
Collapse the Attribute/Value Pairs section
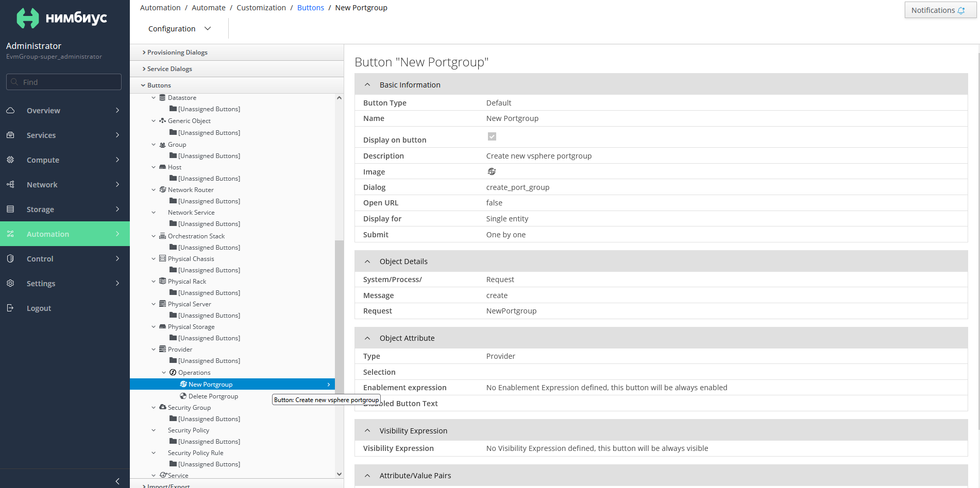click(367, 476)
